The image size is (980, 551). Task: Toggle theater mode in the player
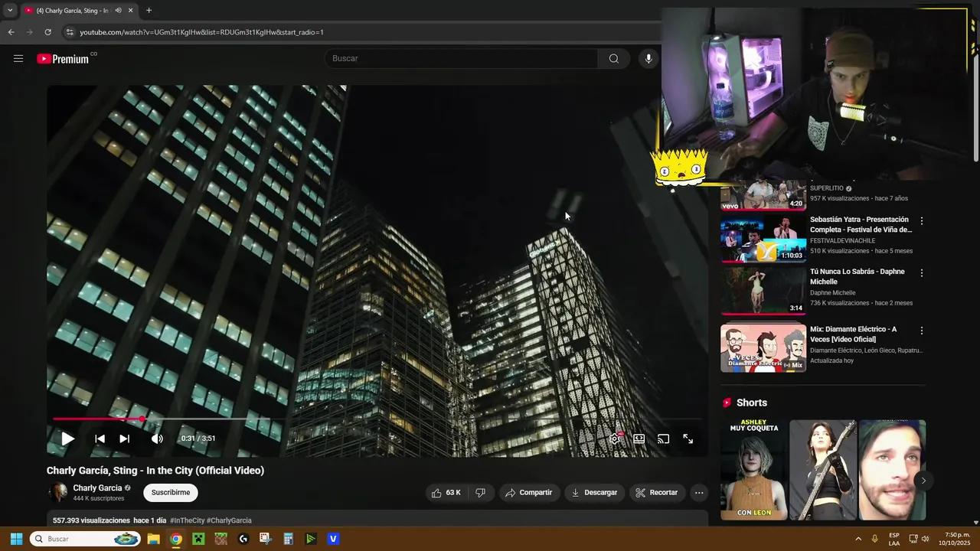[x=639, y=439]
